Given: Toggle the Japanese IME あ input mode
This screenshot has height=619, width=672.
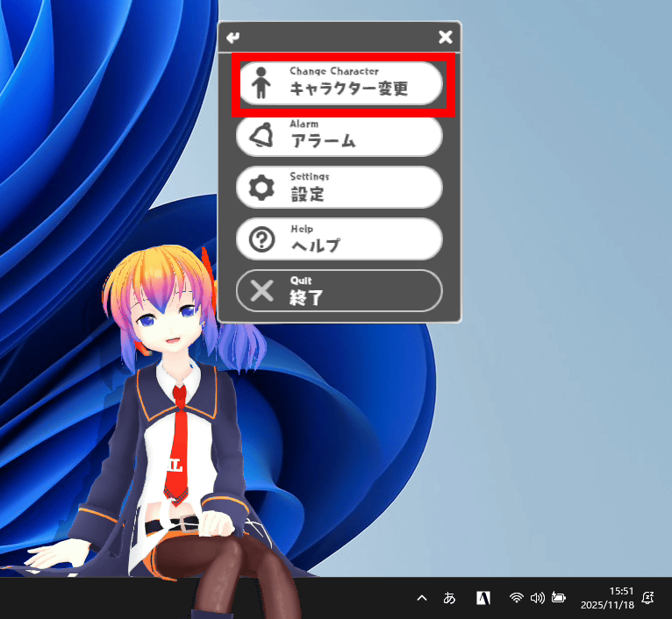Looking at the screenshot, I should (450, 598).
